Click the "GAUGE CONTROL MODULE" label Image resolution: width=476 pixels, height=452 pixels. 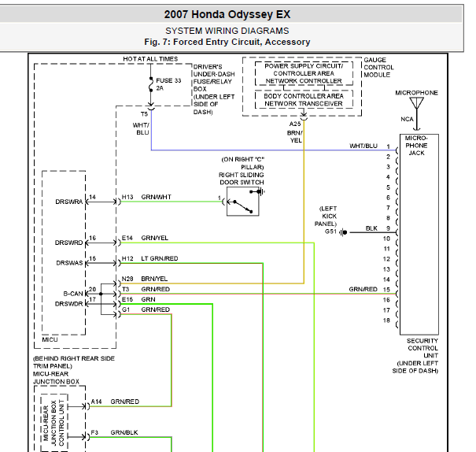(x=378, y=67)
